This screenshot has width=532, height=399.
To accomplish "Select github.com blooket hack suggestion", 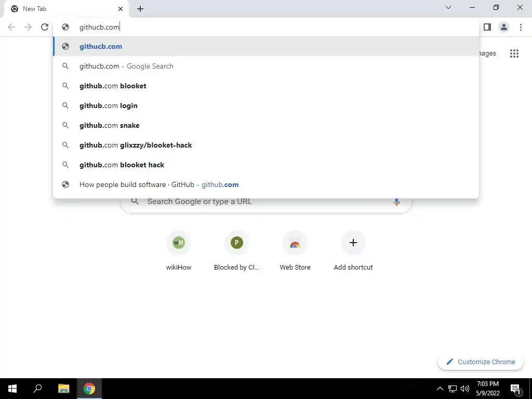I will pyautogui.click(x=266, y=165).
